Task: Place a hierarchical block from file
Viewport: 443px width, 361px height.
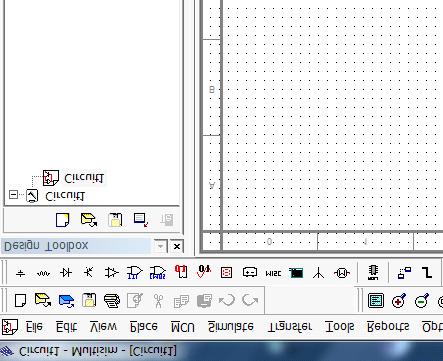Action: coord(404,273)
